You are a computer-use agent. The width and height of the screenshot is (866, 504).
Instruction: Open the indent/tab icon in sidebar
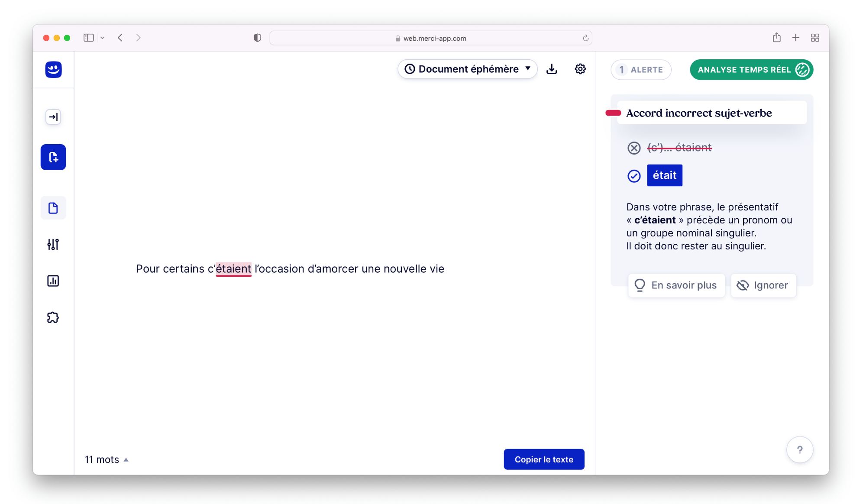point(53,117)
